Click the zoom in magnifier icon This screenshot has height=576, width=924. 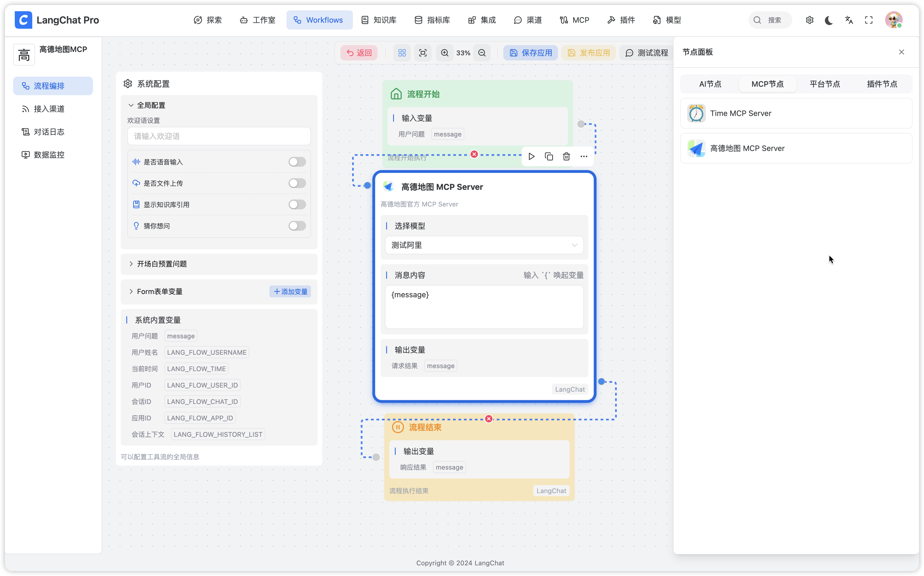coord(445,53)
